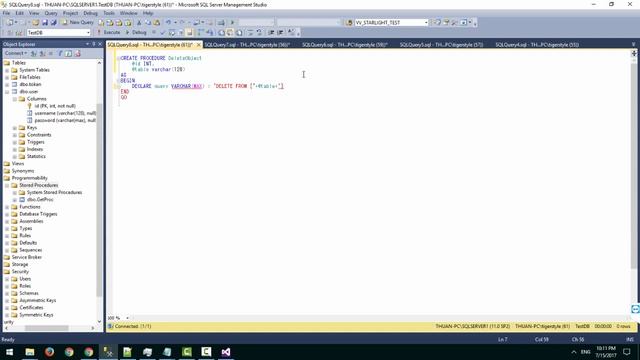Expand the FileTables node
The width and height of the screenshot is (640, 360).
(7, 77)
